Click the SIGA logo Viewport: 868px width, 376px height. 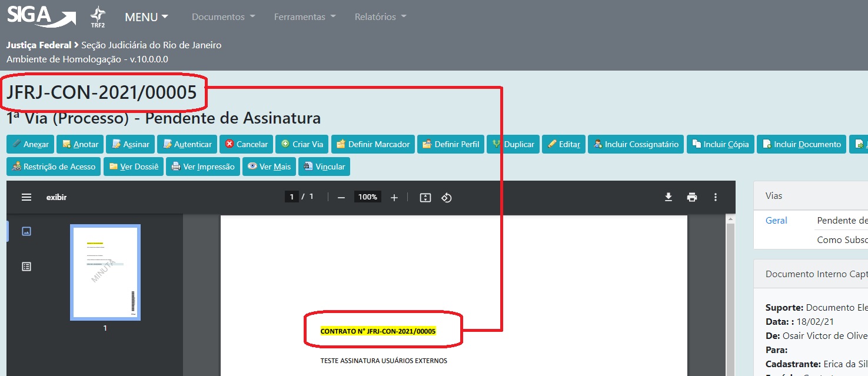coord(41,16)
